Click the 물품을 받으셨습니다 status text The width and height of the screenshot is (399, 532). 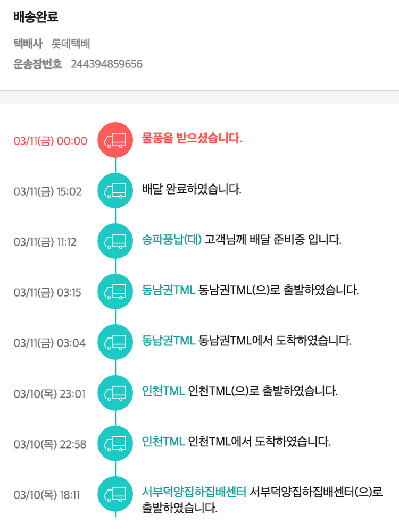[192, 139]
